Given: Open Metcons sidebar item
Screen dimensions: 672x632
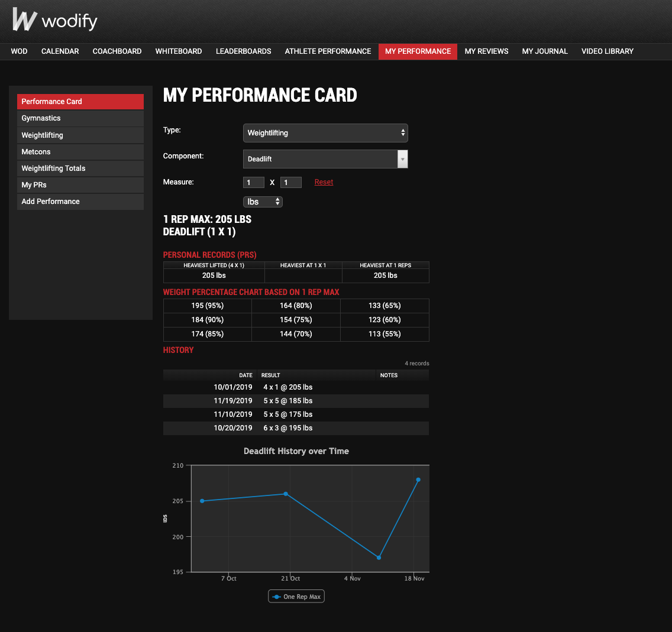Looking at the screenshot, I should pos(80,152).
